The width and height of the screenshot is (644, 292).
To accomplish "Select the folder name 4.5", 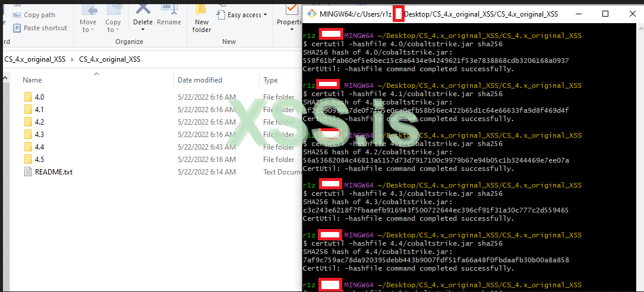I will pos(39,159).
